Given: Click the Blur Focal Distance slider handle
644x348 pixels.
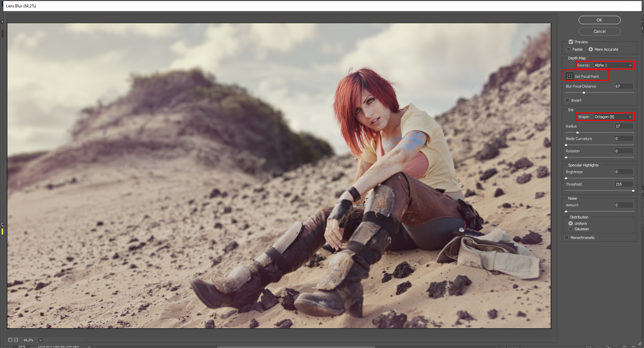Looking at the screenshot, I should tap(584, 93).
